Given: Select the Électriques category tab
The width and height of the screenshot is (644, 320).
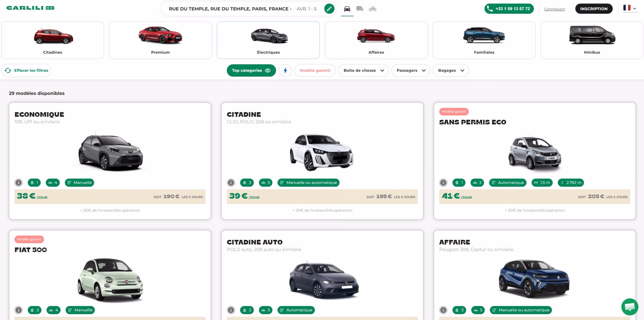Looking at the screenshot, I should (268, 40).
